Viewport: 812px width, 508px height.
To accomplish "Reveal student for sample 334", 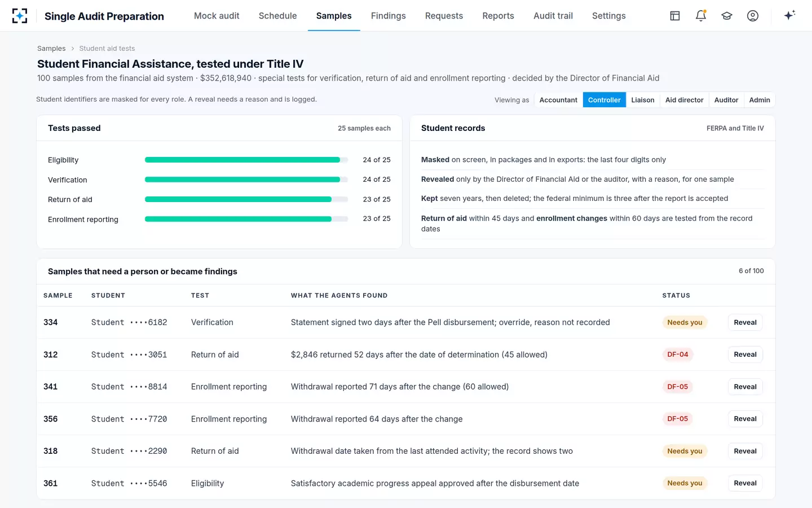I will pyautogui.click(x=745, y=322).
